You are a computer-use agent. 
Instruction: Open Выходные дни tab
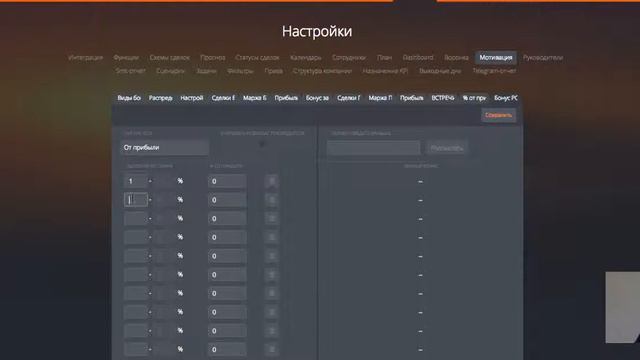440,71
